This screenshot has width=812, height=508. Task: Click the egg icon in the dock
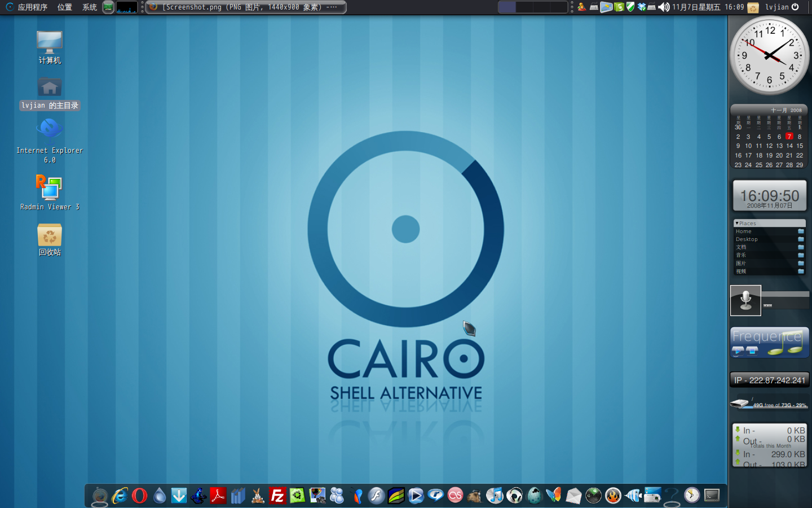pyautogui.click(x=534, y=496)
